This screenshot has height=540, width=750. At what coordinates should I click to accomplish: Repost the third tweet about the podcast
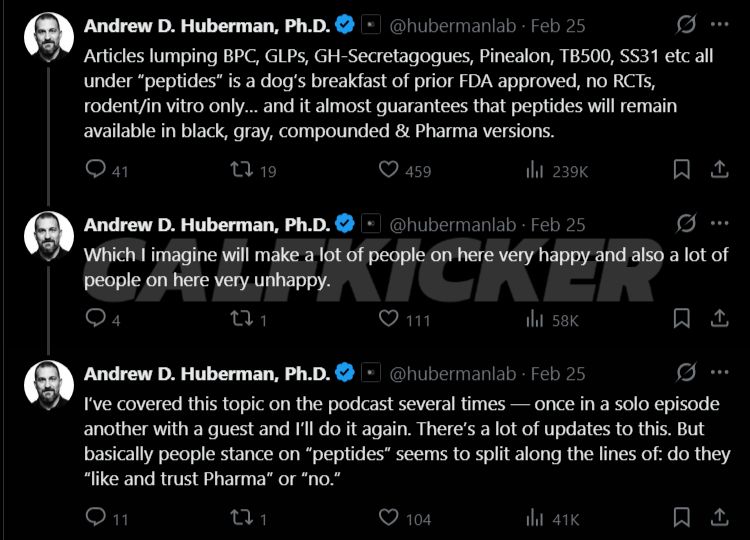[x=242, y=518]
